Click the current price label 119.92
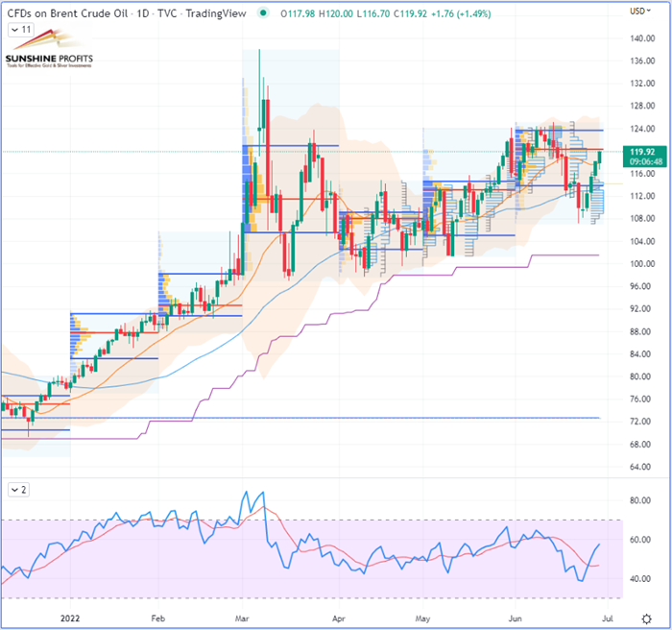The width and height of the screenshot is (672, 630). click(x=642, y=152)
